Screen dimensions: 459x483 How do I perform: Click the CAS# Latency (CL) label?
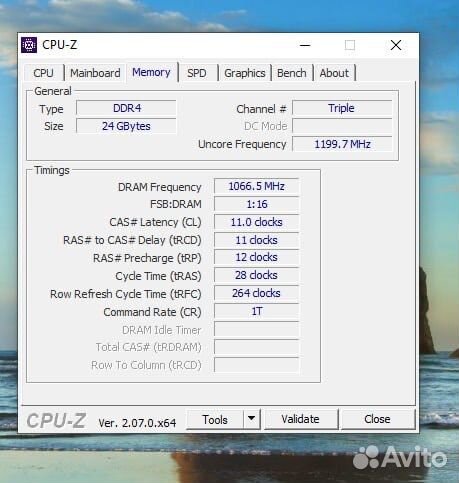click(x=155, y=222)
